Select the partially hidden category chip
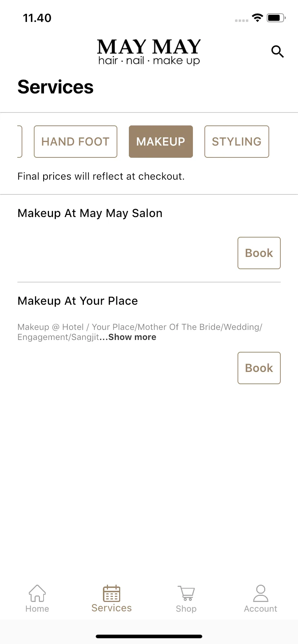The height and width of the screenshot is (644, 298). click(20, 142)
